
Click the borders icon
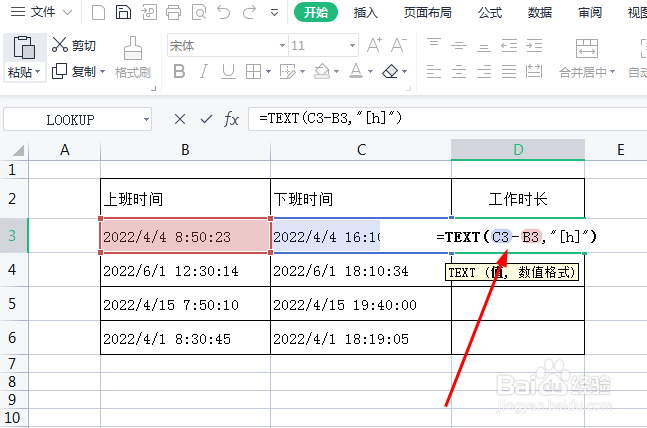pos(253,71)
